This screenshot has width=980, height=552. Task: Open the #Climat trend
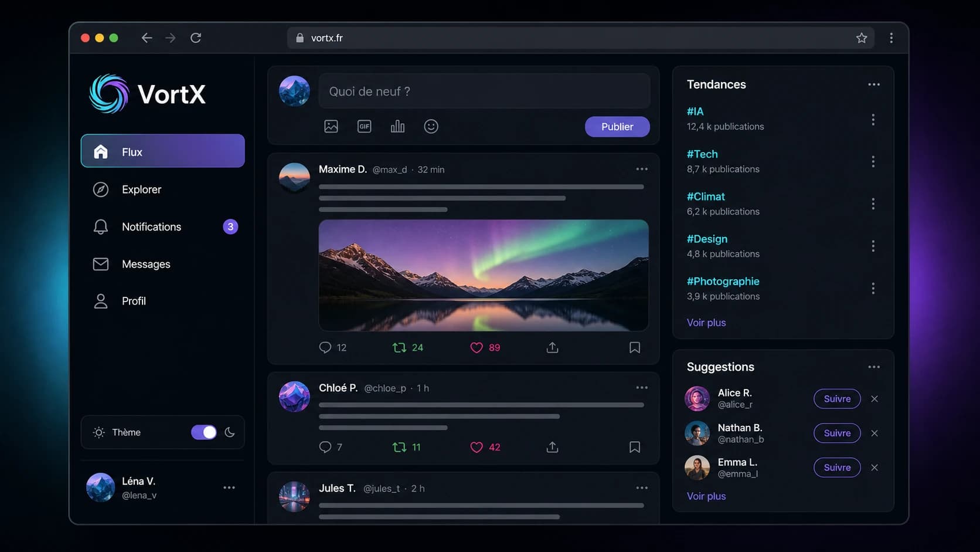coord(706,197)
